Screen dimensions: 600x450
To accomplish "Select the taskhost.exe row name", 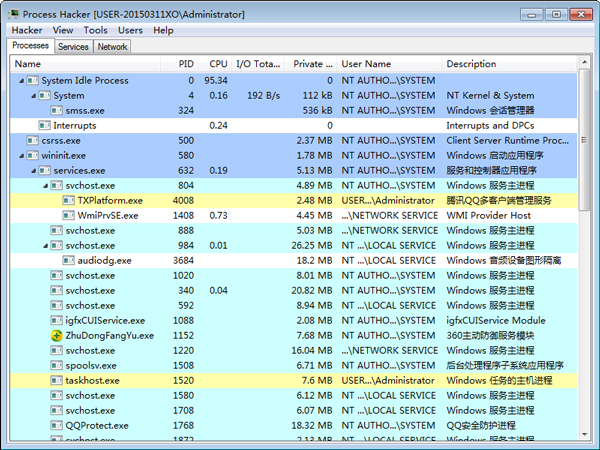I will coord(92,380).
